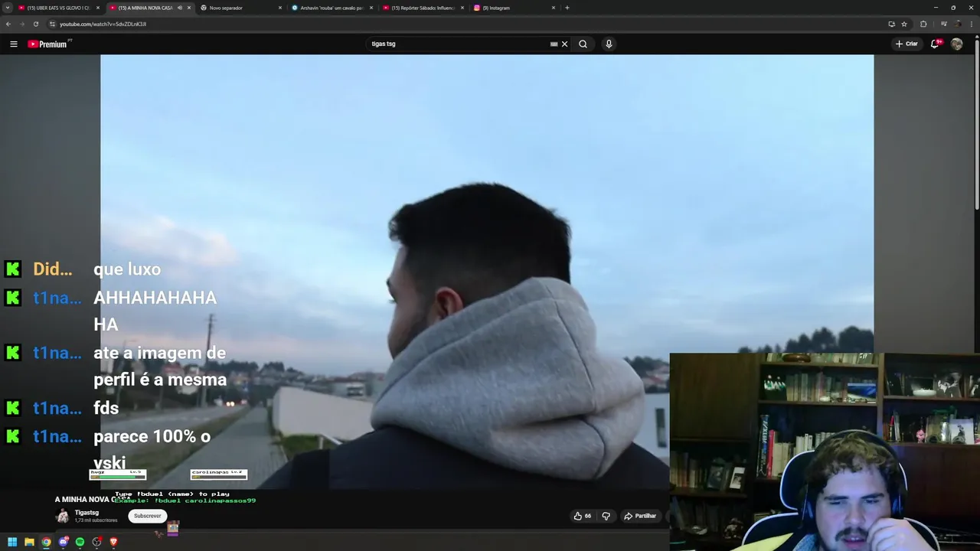Run search with the magnifier button
The width and height of the screenshot is (980, 551).
click(x=583, y=44)
